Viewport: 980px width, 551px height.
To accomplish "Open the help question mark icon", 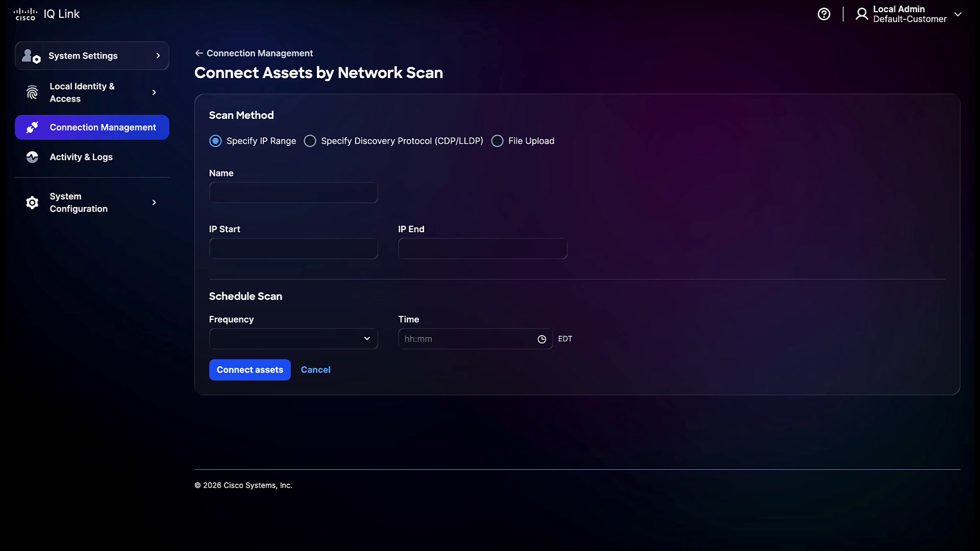I will [x=824, y=14].
